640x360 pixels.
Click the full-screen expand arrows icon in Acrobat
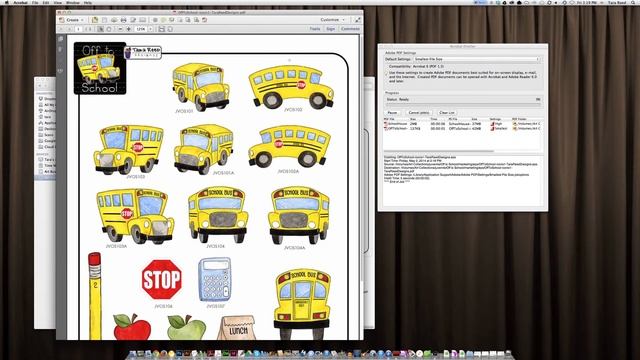click(x=358, y=20)
